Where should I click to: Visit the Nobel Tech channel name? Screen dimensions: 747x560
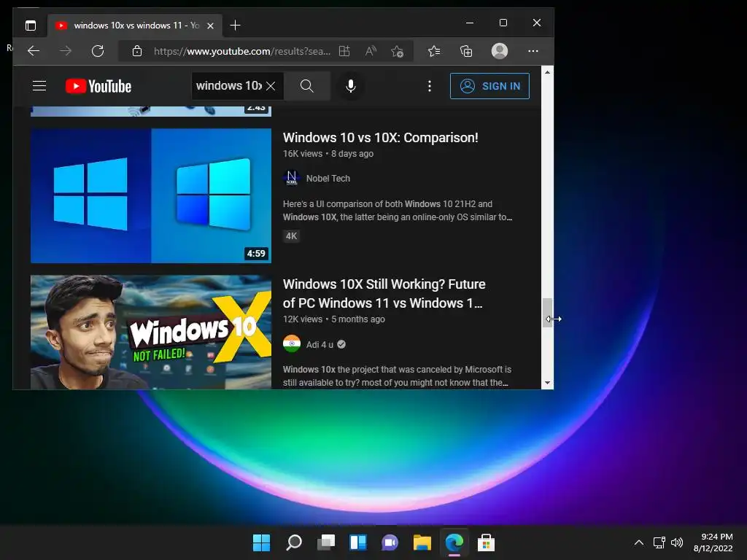coord(328,179)
